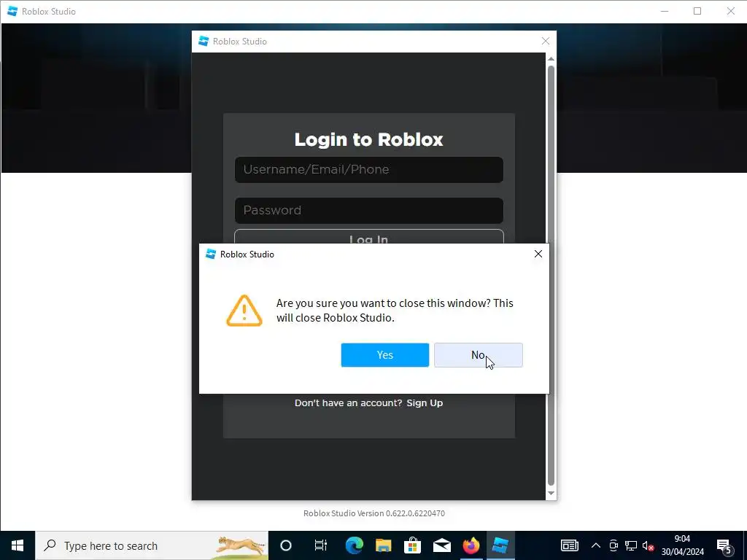
Task: Click the login window scrollbar down arrow
Action: tap(551, 494)
